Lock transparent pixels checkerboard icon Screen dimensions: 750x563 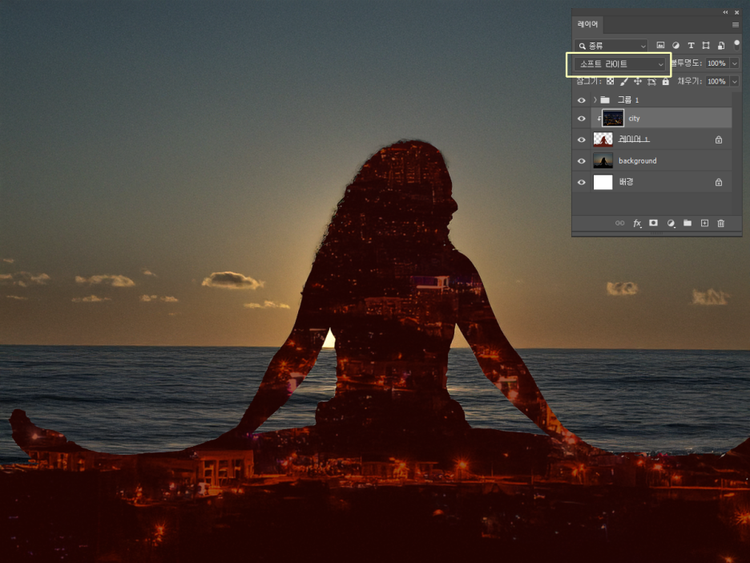610,81
